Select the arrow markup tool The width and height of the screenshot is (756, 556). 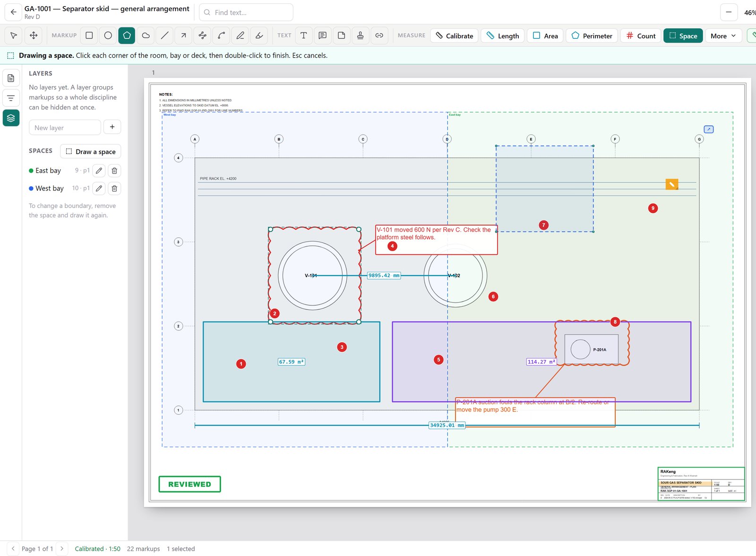[x=183, y=35]
